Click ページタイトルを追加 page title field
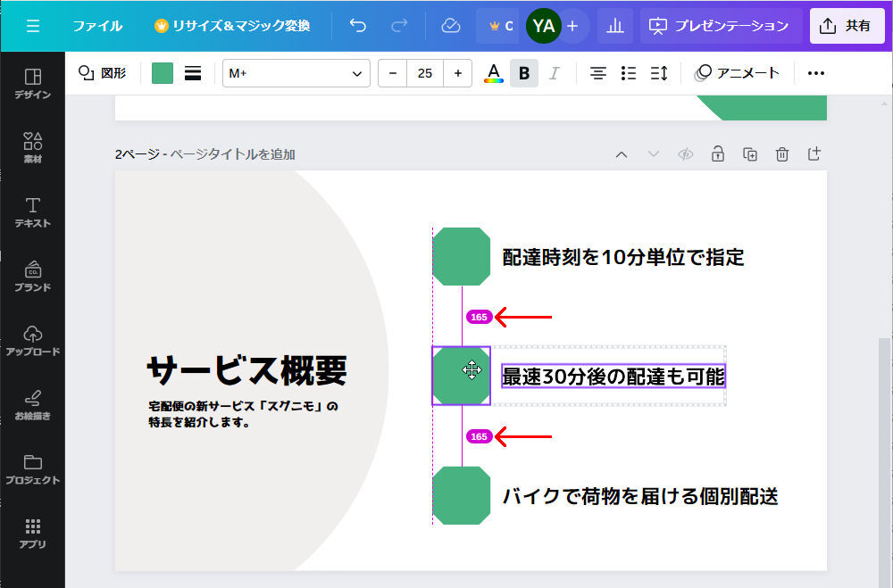Screen dimensions: 893x588 click(x=232, y=154)
